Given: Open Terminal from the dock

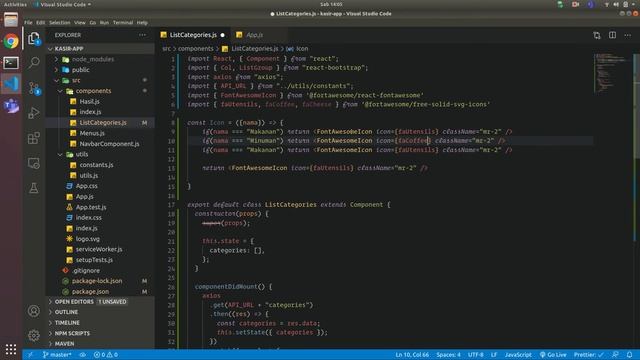Looking at the screenshot, I should [x=11, y=63].
